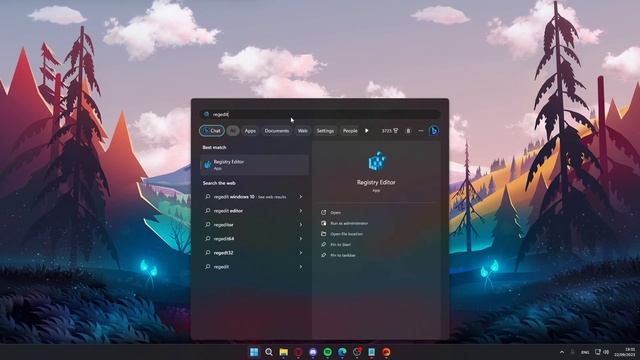Select the All filter tab

tap(233, 131)
